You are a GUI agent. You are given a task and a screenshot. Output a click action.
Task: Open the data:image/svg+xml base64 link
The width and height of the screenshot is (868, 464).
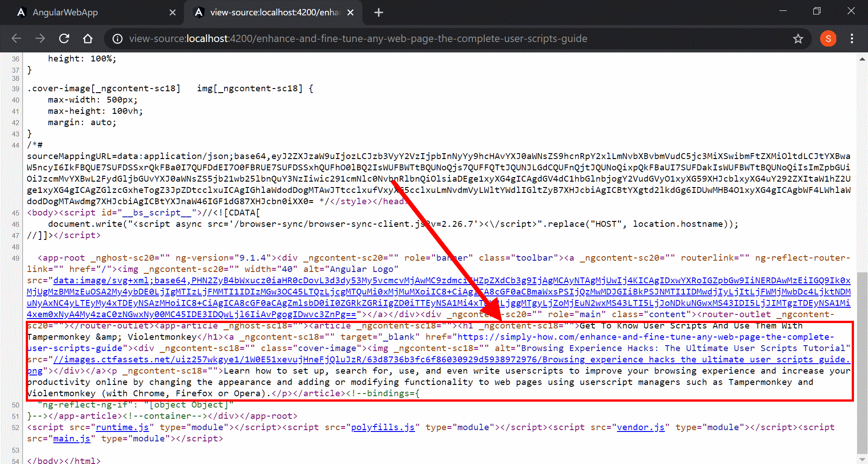(439, 297)
